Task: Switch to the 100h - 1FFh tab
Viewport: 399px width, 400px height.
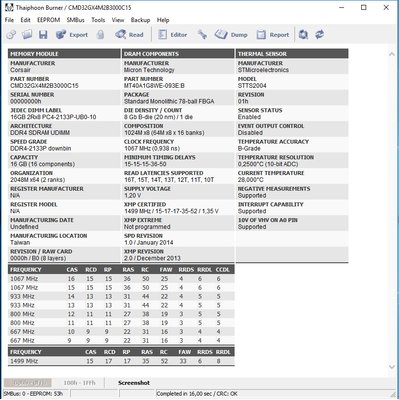Action: point(79,383)
